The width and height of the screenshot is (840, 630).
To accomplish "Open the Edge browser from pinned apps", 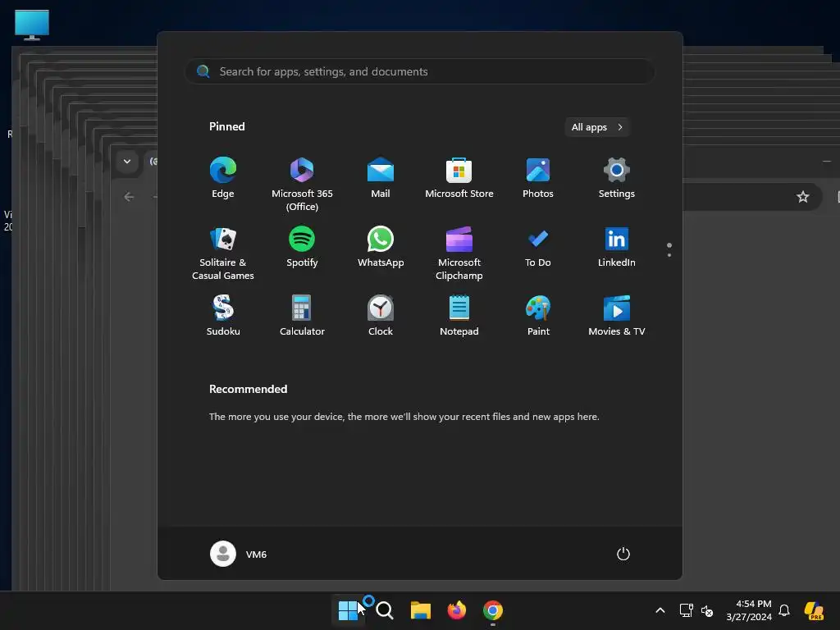I will coord(223,178).
